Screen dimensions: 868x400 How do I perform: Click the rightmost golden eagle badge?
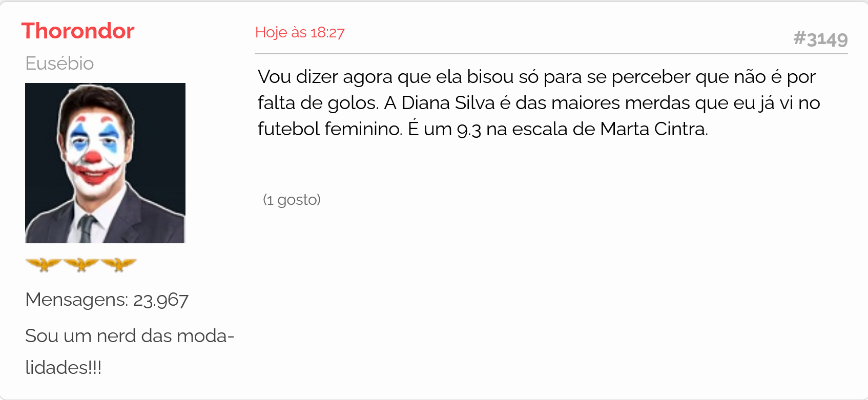tap(119, 264)
